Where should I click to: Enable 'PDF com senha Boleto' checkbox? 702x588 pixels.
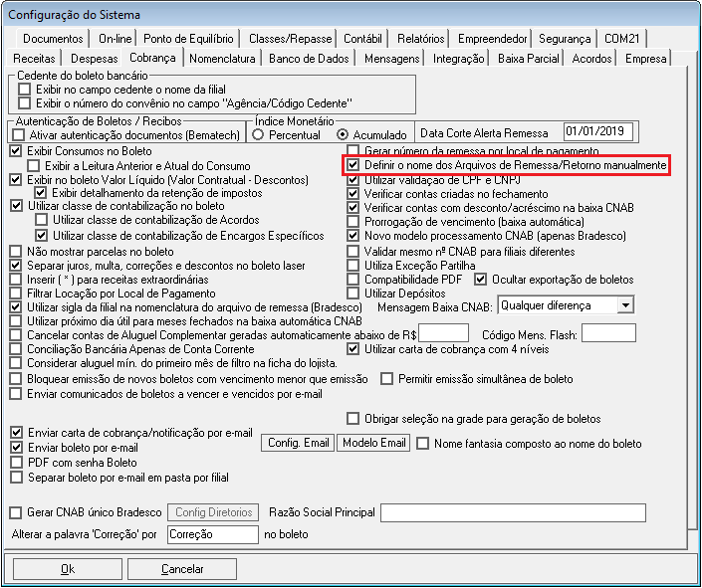(17, 463)
